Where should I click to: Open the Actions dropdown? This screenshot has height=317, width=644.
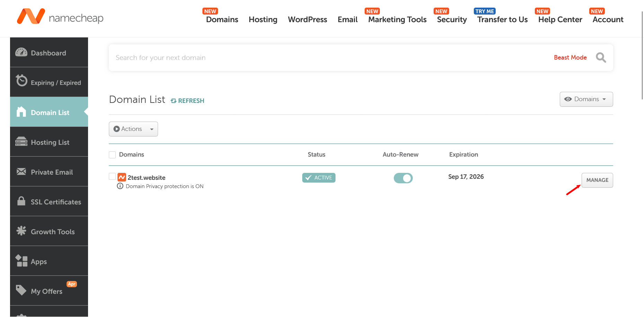pos(133,129)
